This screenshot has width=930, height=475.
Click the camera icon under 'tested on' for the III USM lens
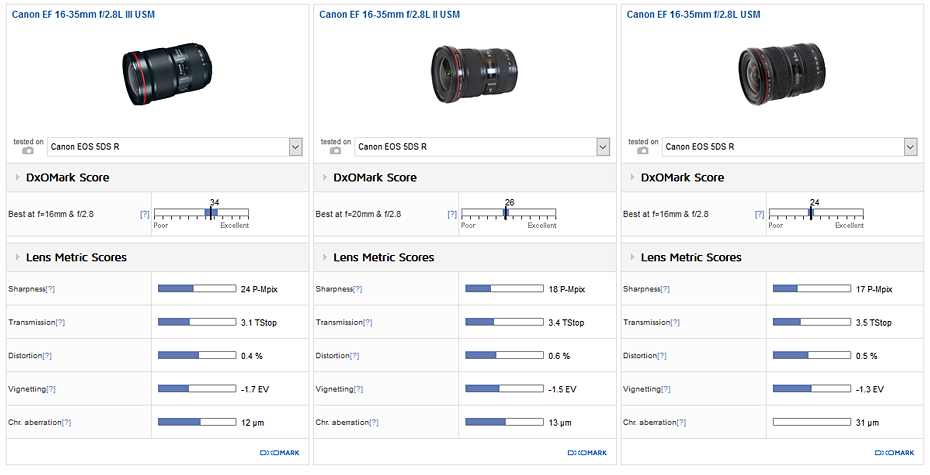27,152
